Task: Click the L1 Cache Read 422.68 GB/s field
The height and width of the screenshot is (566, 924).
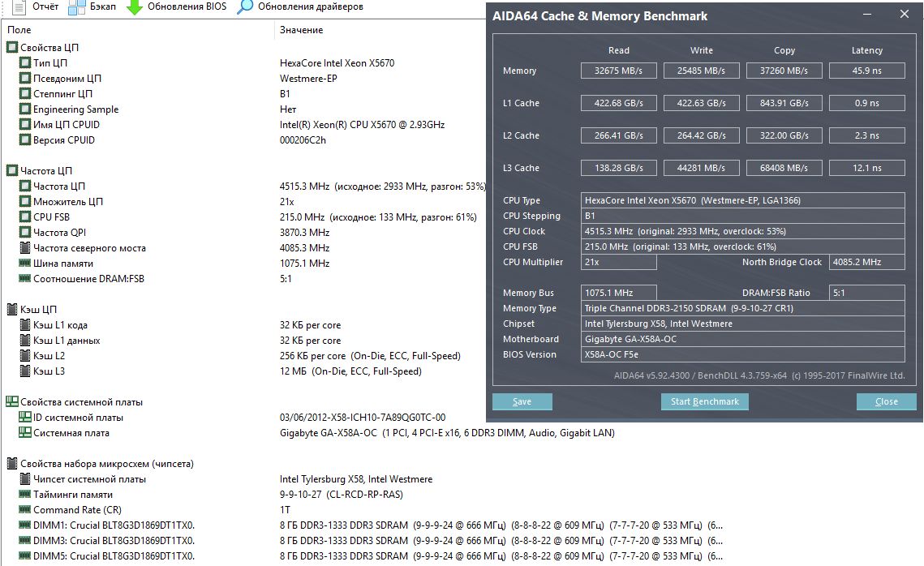Action: click(x=619, y=103)
